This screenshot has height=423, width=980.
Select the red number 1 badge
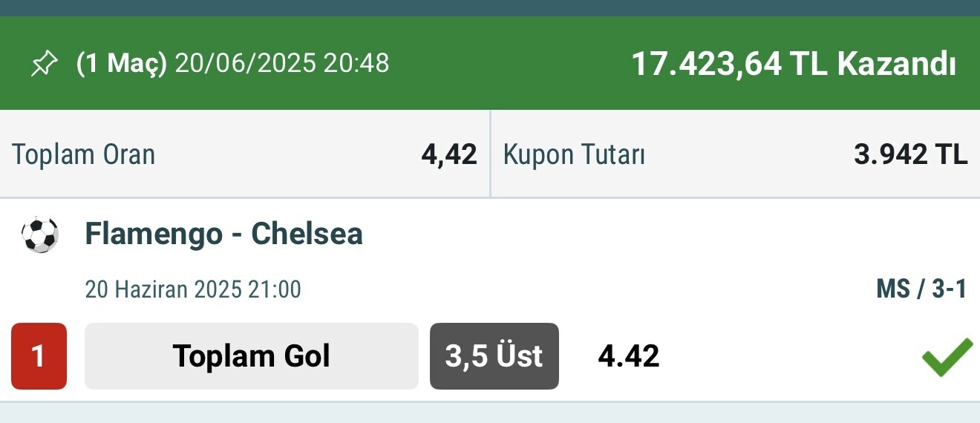(x=39, y=356)
